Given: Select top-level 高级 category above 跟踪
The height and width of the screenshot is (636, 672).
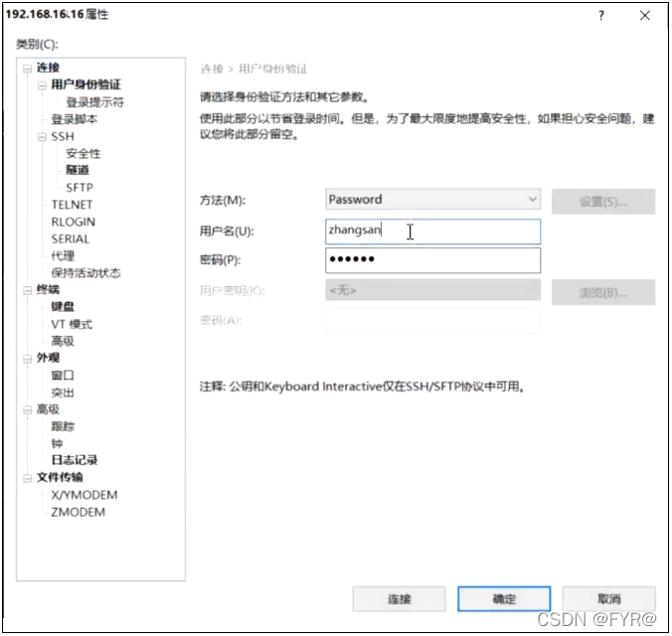Looking at the screenshot, I should (48, 409).
